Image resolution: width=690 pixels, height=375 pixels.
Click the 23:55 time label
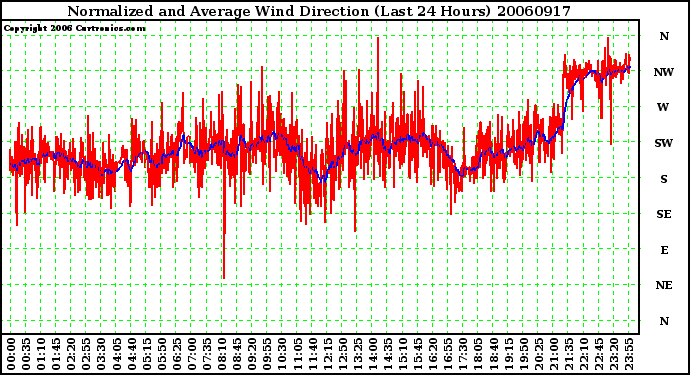[628, 354]
